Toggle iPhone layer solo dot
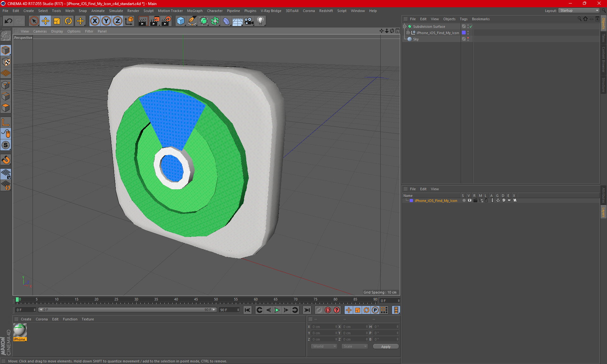The height and width of the screenshot is (364, 607). 464,200
